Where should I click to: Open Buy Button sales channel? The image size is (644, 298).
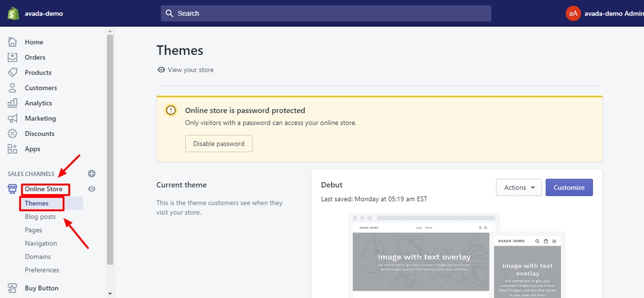41,288
